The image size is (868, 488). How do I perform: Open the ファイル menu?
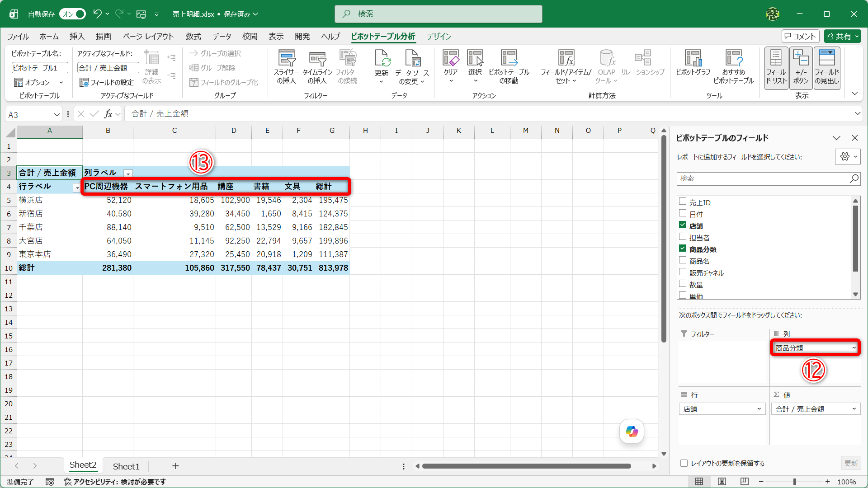coord(18,36)
